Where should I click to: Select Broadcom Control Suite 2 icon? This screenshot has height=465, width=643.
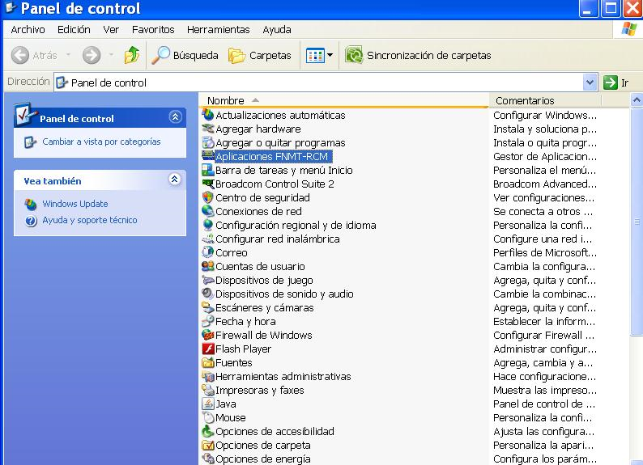pyautogui.click(x=208, y=184)
